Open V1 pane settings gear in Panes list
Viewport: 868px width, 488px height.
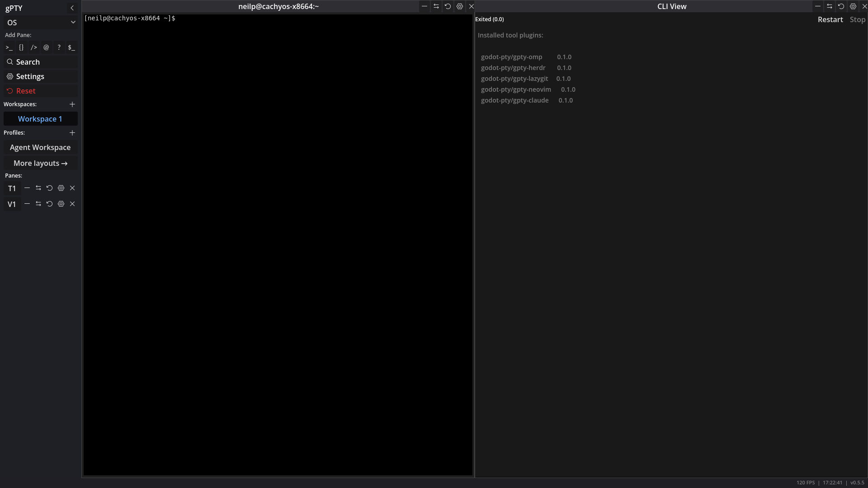tap(61, 204)
